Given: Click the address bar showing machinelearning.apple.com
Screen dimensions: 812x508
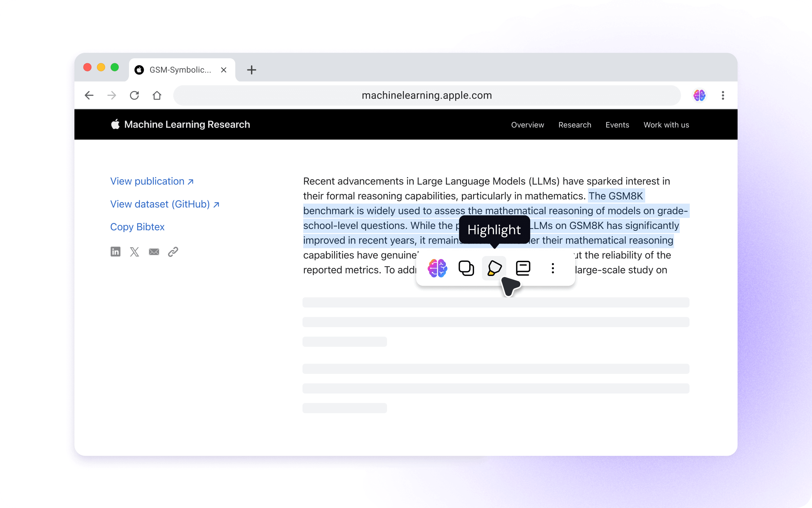Looking at the screenshot, I should 427,96.
